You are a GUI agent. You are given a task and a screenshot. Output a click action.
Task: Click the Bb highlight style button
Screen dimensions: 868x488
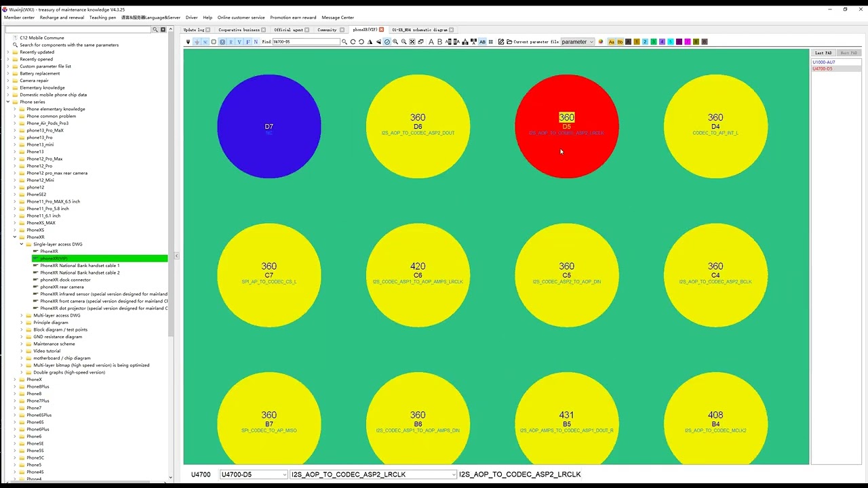click(x=620, y=41)
